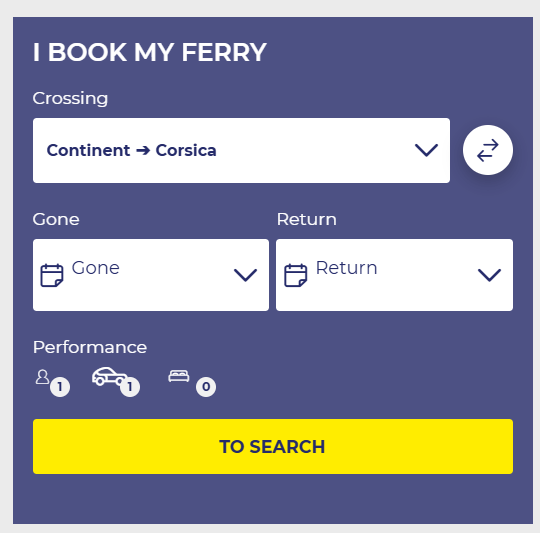Open the Return date dropdown chevron
The width and height of the screenshot is (540, 533).
click(489, 275)
